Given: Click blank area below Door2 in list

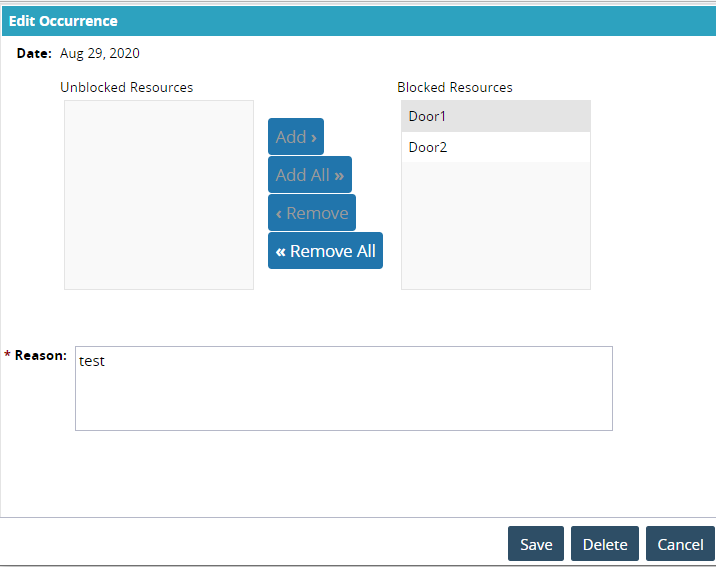Looking at the screenshot, I should [495, 225].
